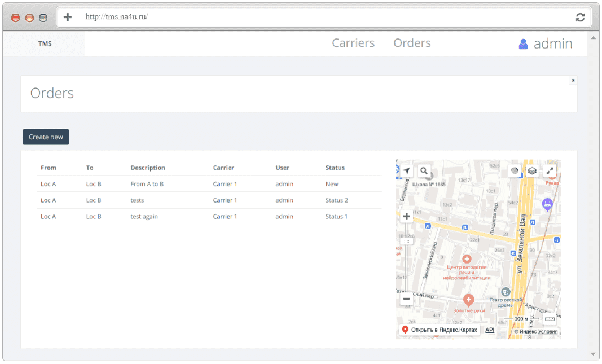Sort by Description column header
The image size is (602, 364).
click(x=148, y=168)
